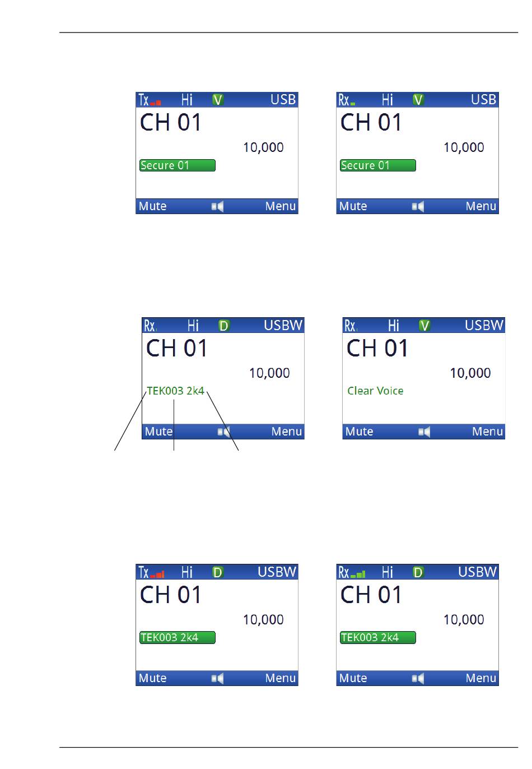The height and width of the screenshot is (769, 532).
Task: Open Menu on the Tx Secure 01 screen
Action: (x=280, y=206)
